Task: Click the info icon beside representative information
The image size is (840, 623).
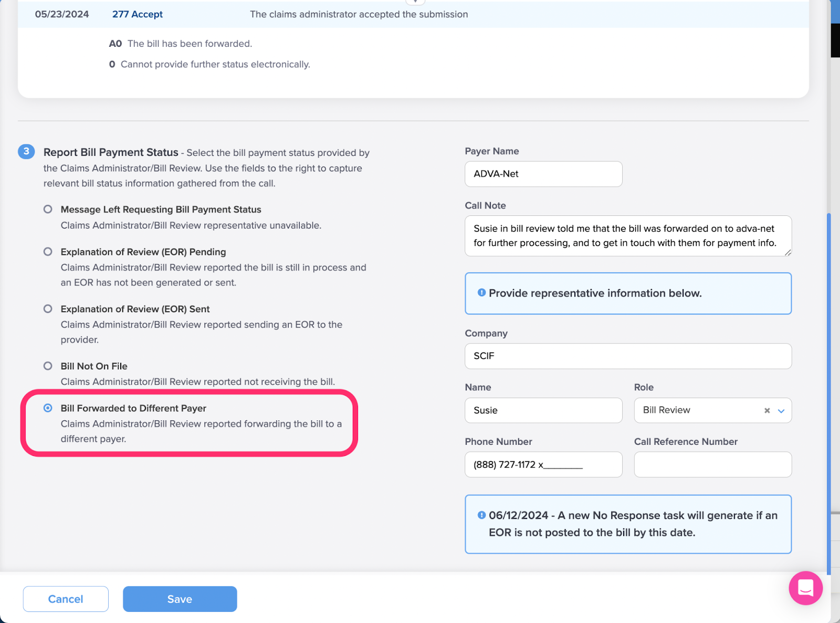Action: (481, 293)
